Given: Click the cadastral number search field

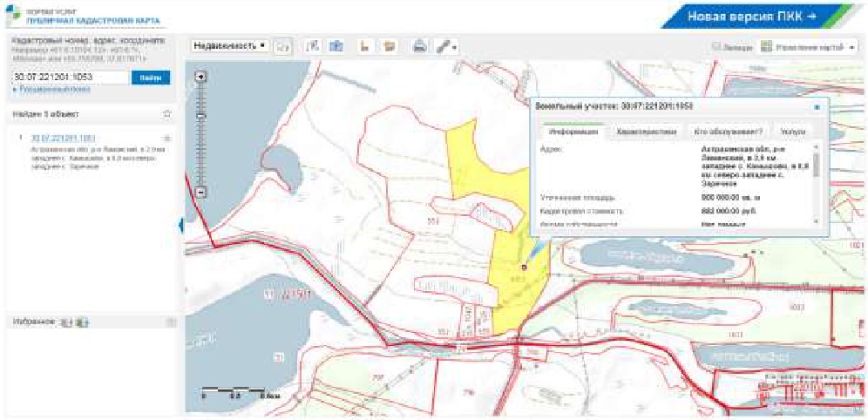Looking at the screenshot, I should click(x=71, y=78).
